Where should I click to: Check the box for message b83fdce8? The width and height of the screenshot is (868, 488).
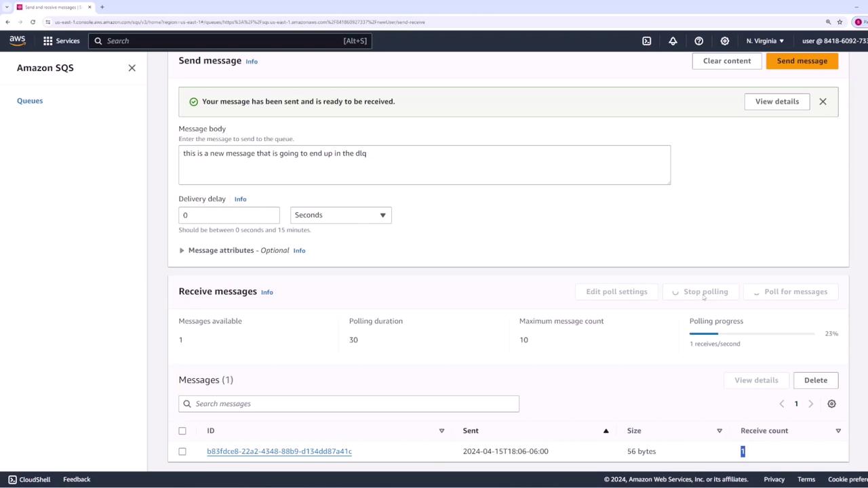tap(182, 451)
